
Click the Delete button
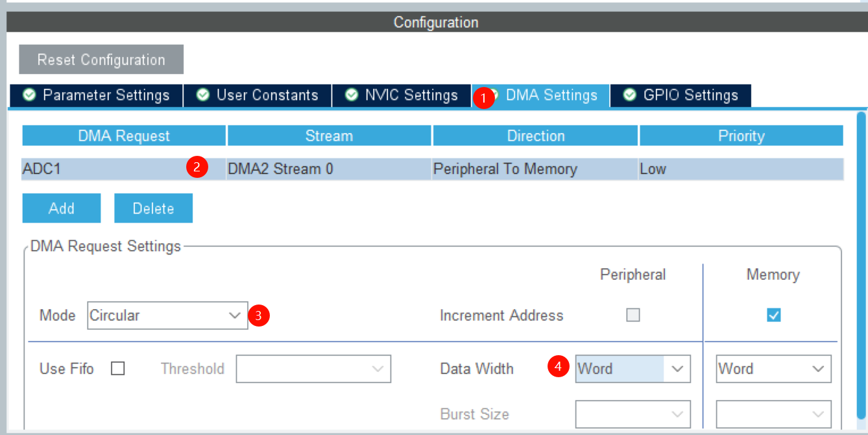[x=153, y=208]
